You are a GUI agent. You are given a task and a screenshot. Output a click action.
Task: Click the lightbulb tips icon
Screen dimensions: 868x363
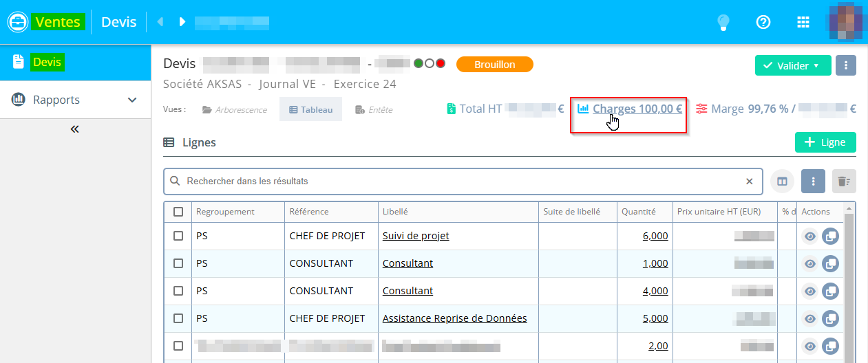[x=723, y=22]
